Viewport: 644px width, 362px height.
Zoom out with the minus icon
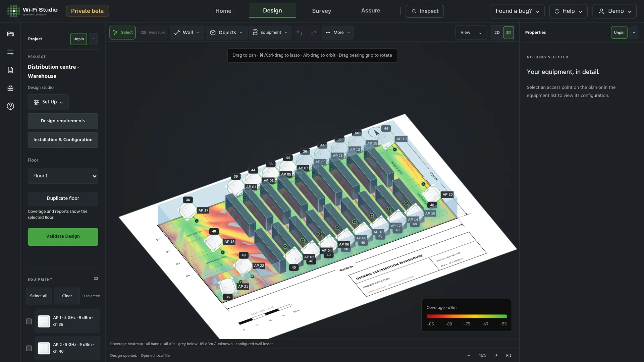(x=468, y=355)
